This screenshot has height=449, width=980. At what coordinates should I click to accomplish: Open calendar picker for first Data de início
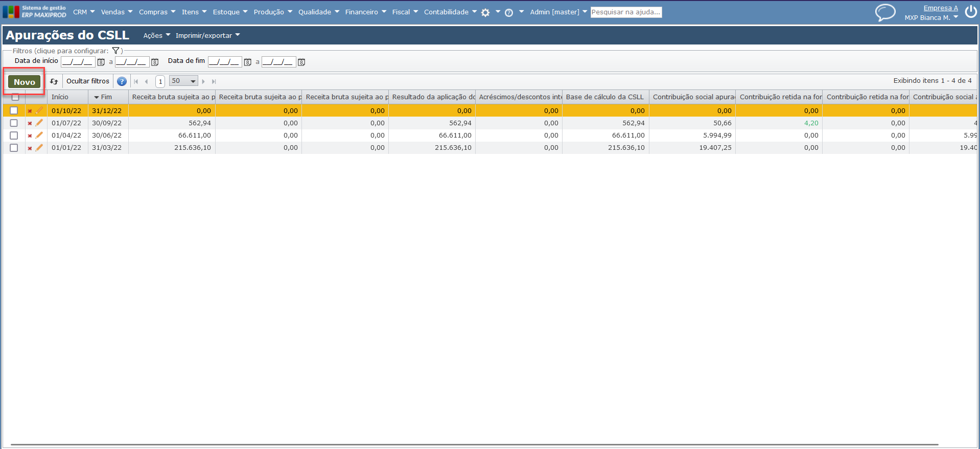[101, 62]
